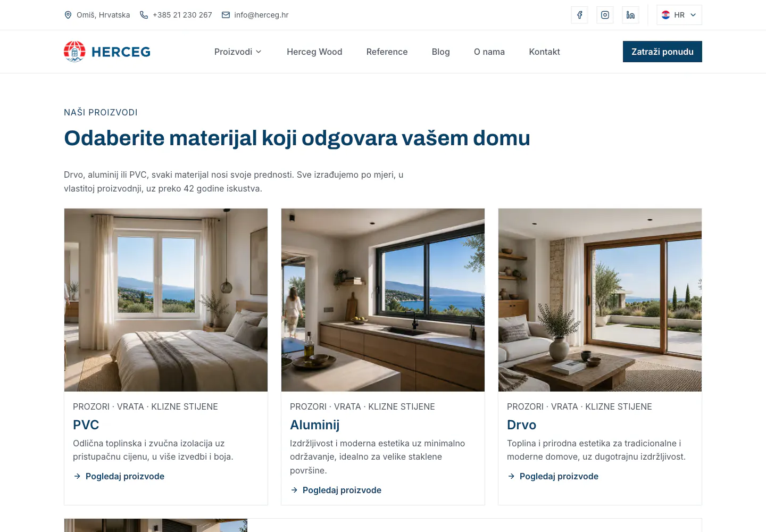Click the NAŠI PROIZVODI section label

[101, 112]
